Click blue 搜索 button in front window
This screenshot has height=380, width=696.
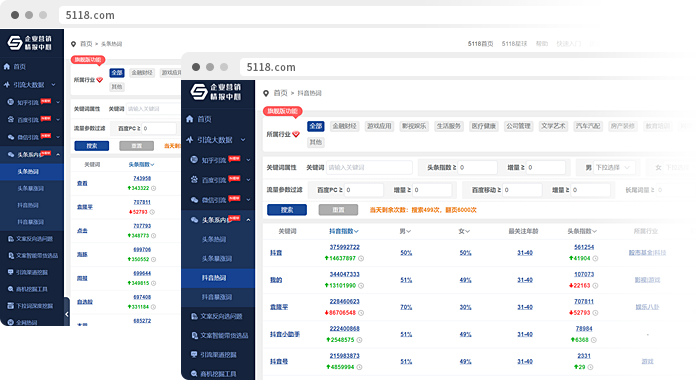(287, 210)
